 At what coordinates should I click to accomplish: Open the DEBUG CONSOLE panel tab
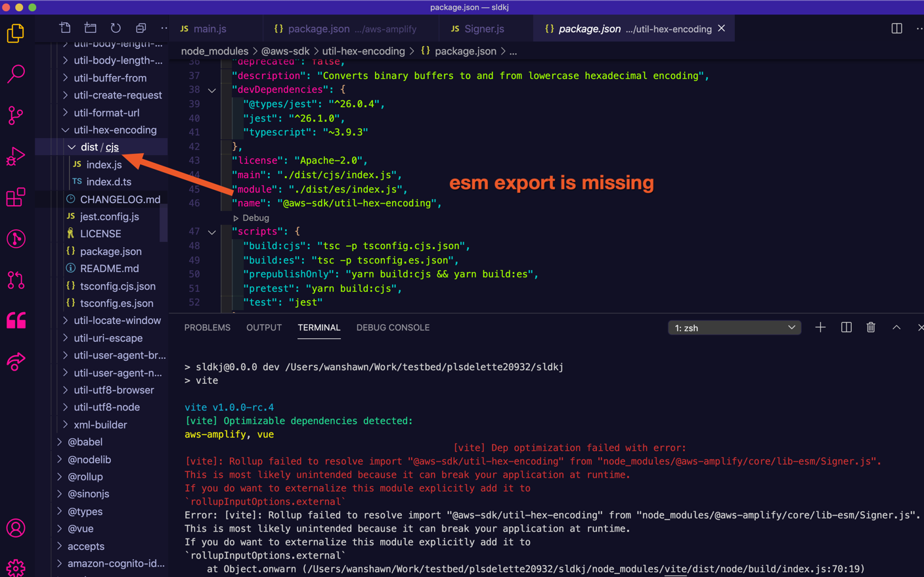[x=393, y=327]
